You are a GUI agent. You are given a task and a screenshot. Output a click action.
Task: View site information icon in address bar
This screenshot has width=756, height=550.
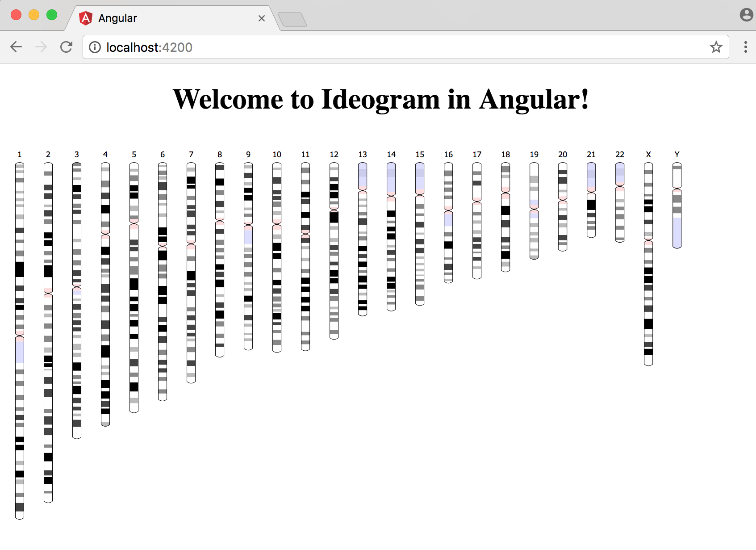tap(95, 47)
